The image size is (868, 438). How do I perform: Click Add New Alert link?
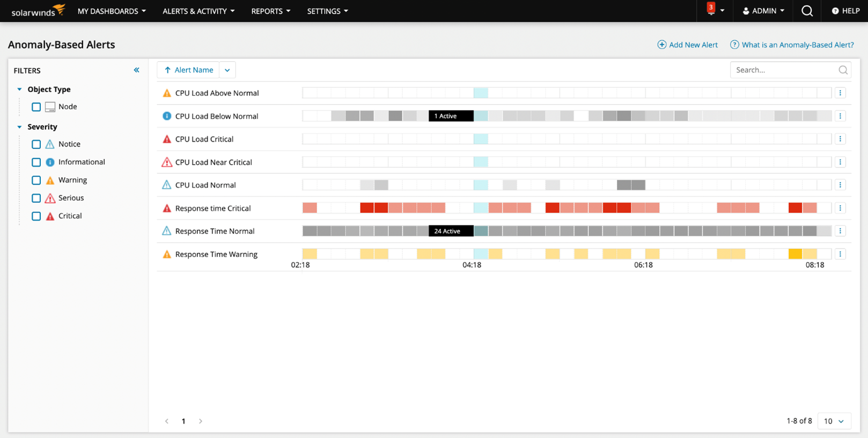pyautogui.click(x=687, y=45)
